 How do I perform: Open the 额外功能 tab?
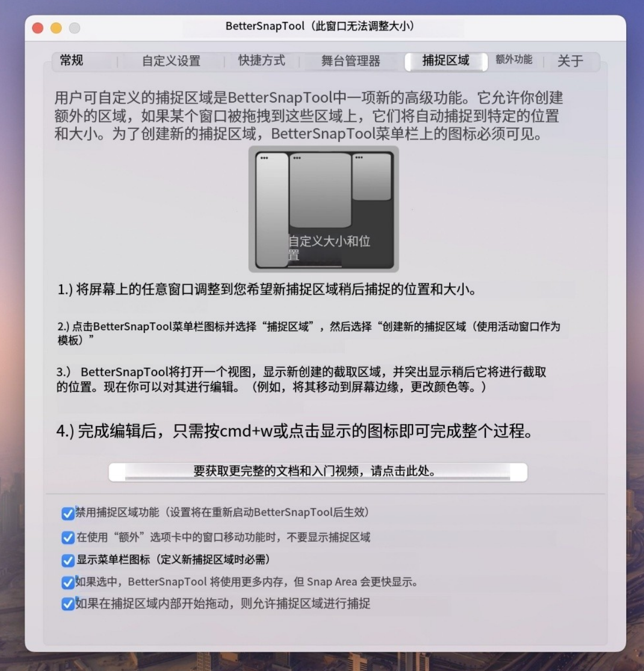pos(514,60)
